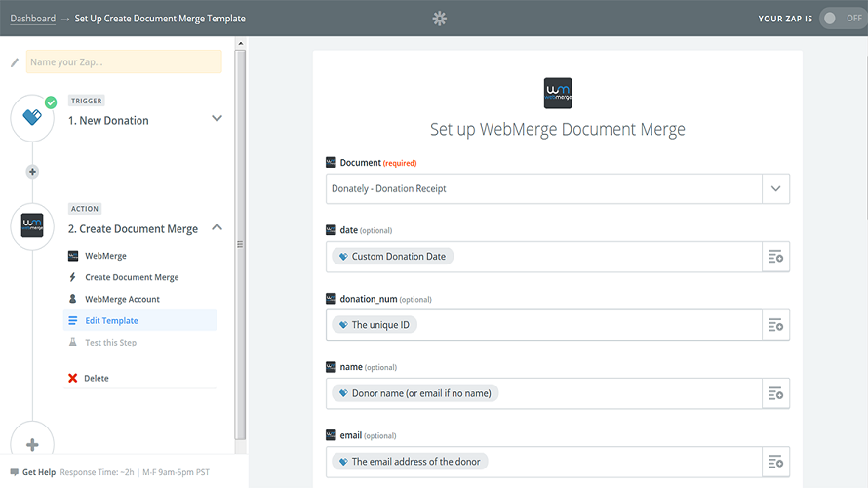Click the lightning bolt icon beside Create Document Merge
Image resolution: width=868 pixels, height=488 pixels.
pyautogui.click(x=72, y=277)
